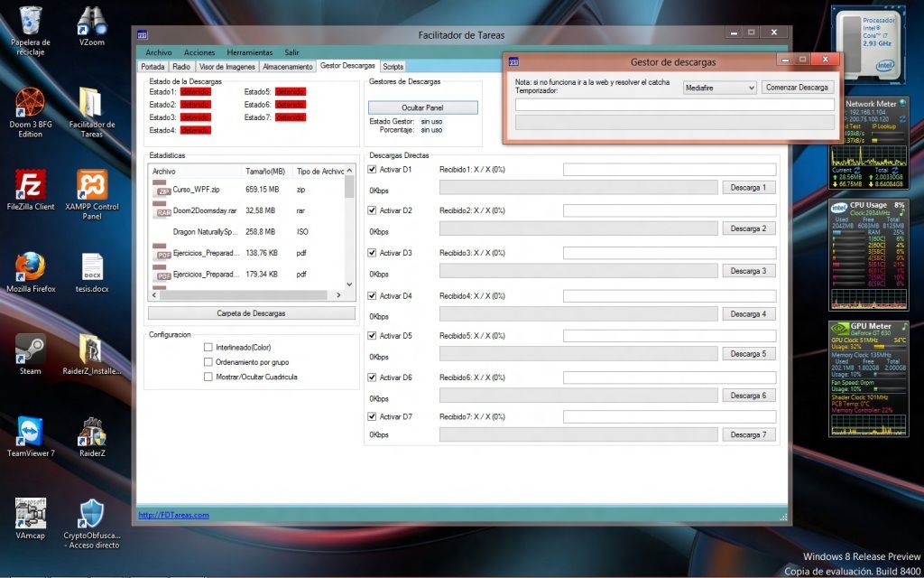Click the Descarga 1 progress bar
Screen dimensions: 924x578
(578, 188)
